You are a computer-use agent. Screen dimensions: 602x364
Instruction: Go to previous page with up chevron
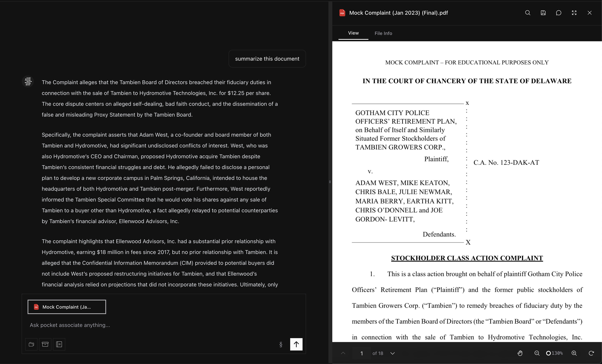pos(343,353)
